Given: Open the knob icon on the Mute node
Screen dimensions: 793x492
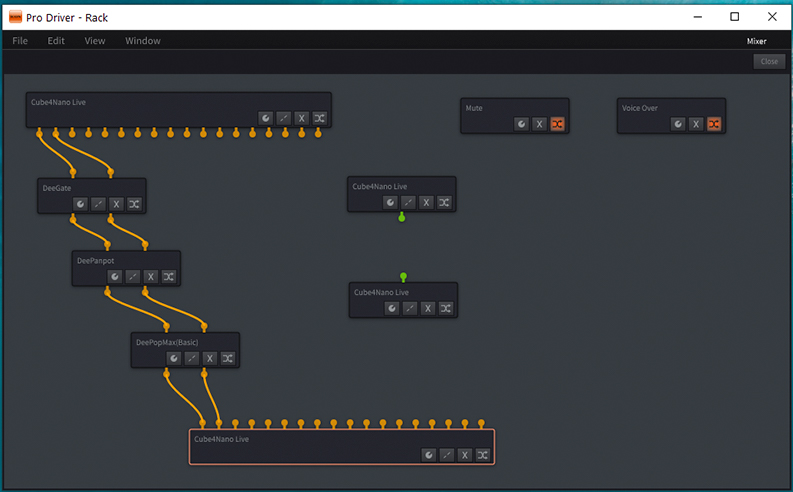Looking at the screenshot, I should tap(521, 124).
